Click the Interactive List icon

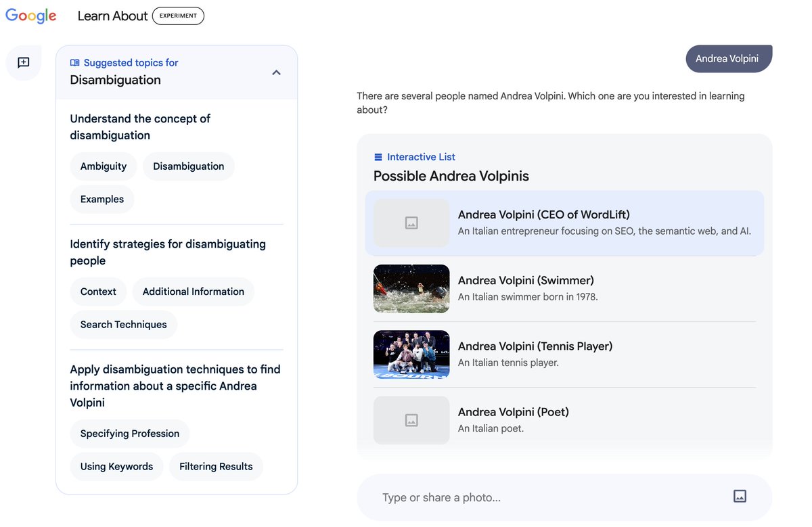[x=378, y=157]
